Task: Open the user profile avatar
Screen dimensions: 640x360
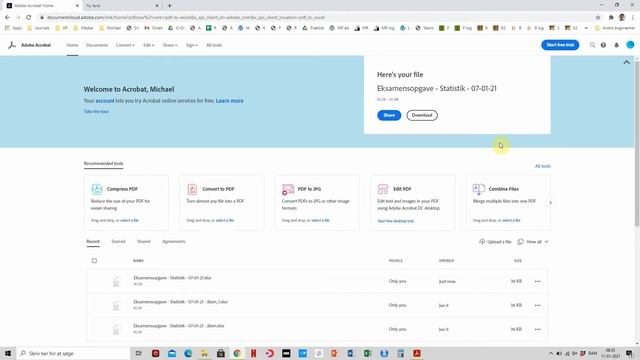Action: tap(630, 45)
